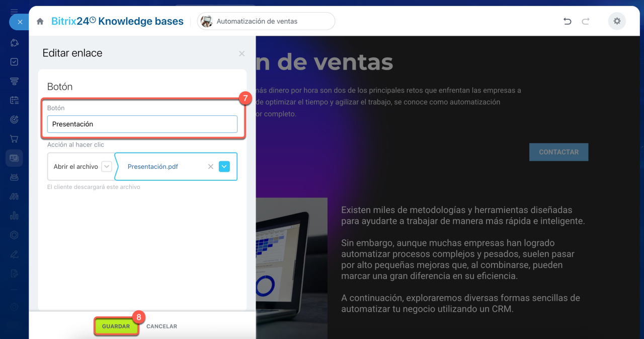Remove the selected Presentación.pdf file
The height and width of the screenshot is (339, 644).
coord(211,167)
